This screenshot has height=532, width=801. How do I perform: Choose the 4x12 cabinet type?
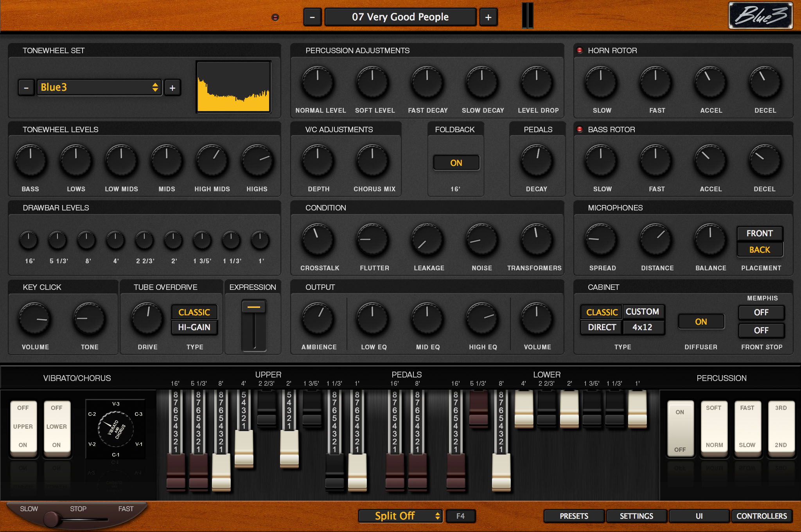[642, 327]
